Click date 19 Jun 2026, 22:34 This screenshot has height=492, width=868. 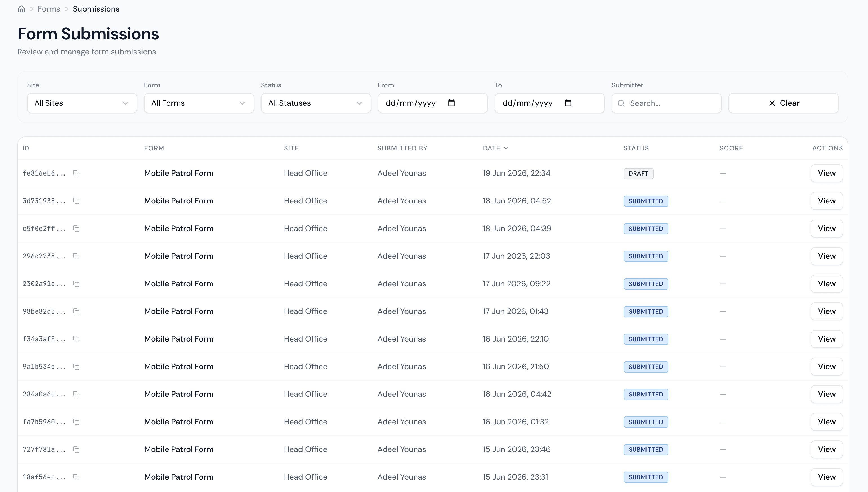516,173
